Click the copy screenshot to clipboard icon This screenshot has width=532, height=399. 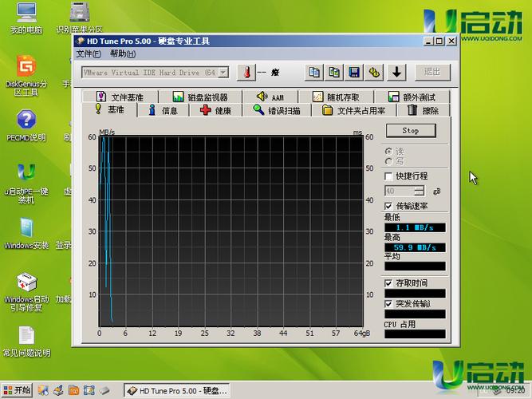pyautogui.click(x=334, y=72)
